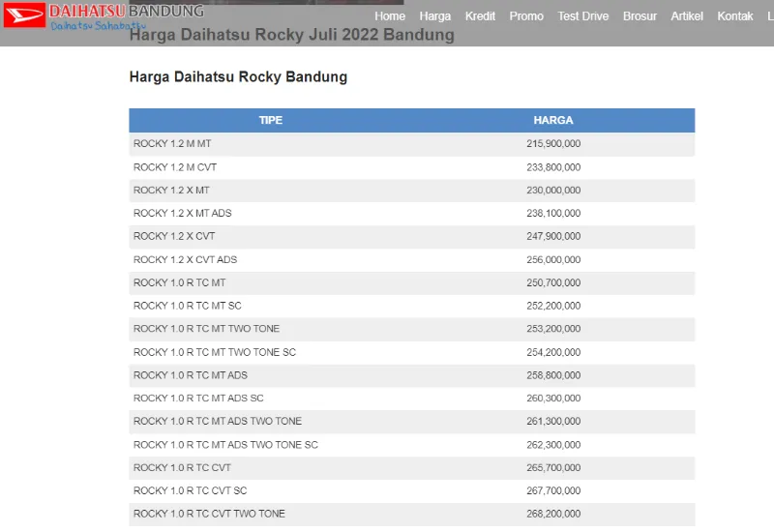Click price 250,700,000
774x532 pixels.
click(553, 282)
